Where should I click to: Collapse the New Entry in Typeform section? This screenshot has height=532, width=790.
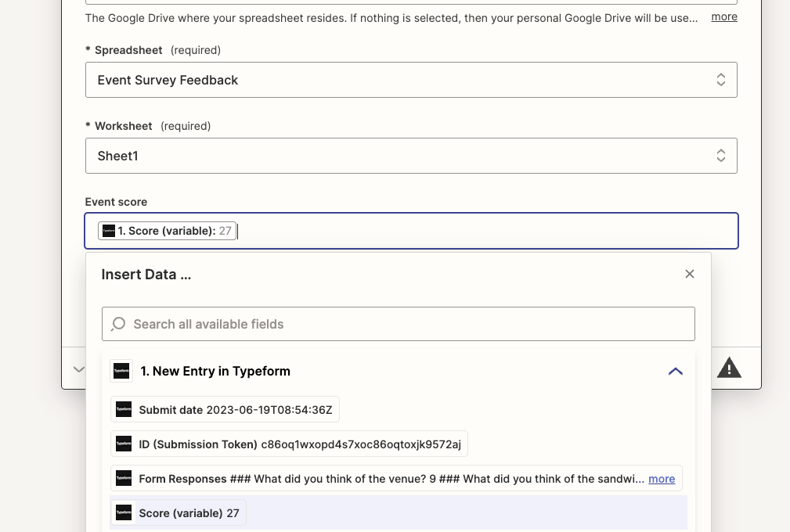pos(676,372)
